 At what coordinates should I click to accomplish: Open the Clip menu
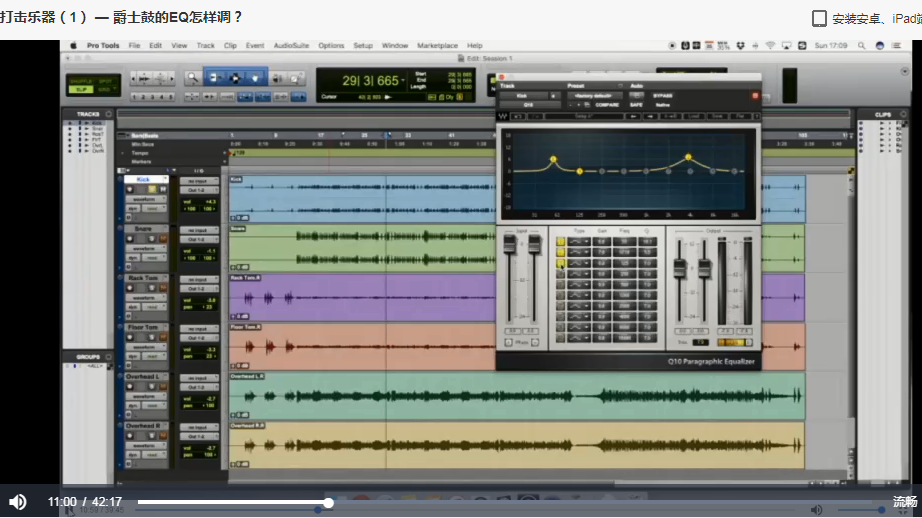230,45
